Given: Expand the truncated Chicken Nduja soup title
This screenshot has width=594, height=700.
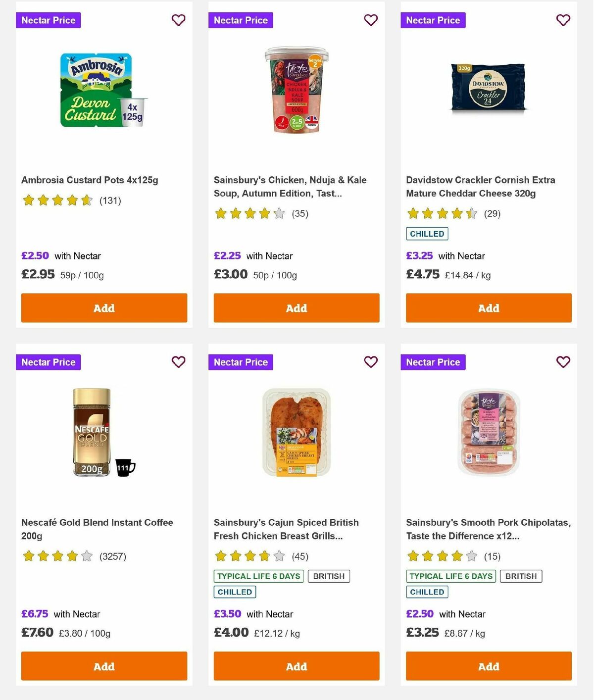Looking at the screenshot, I should tap(290, 187).
